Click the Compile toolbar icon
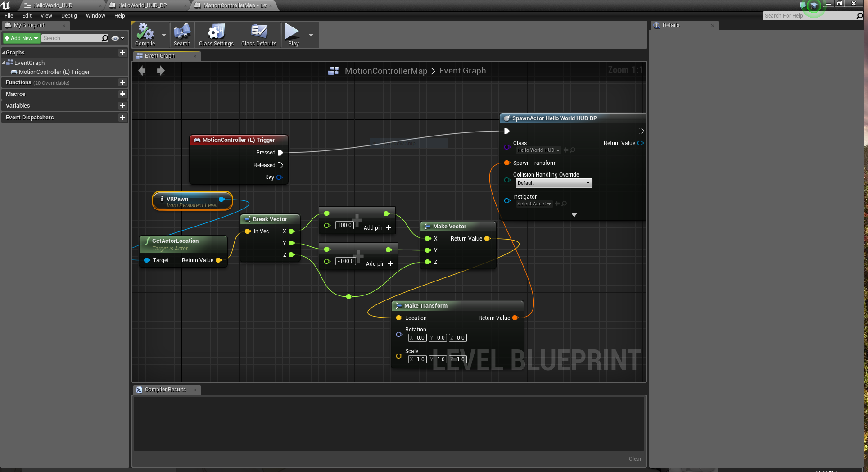This screenshot has width=868, height=472. [145, 35]
